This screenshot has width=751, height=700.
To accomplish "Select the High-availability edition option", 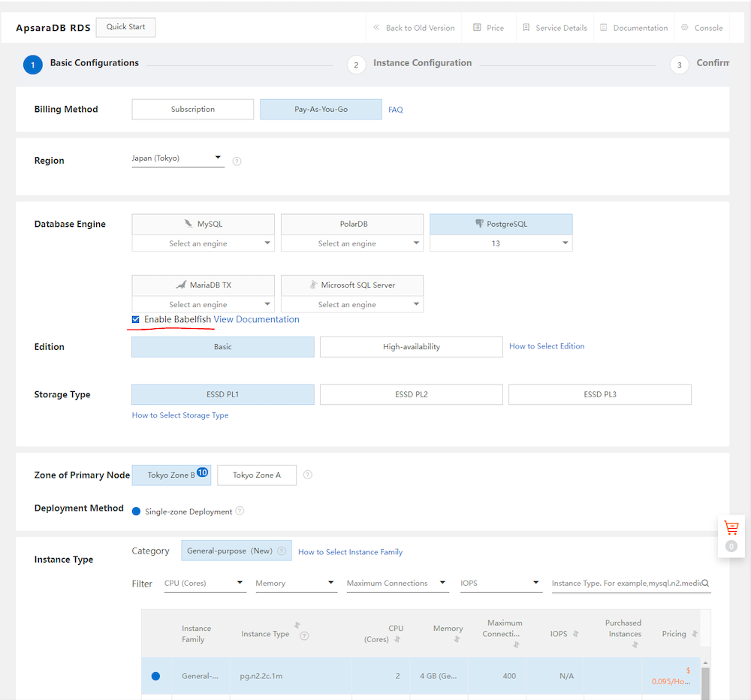I will tap(411, 347).
